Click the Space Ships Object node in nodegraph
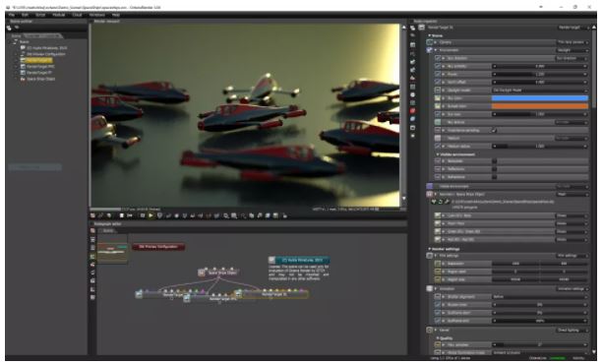Viewport: 603px width, 364px height. pyautogui.click(x=218, y=273)
